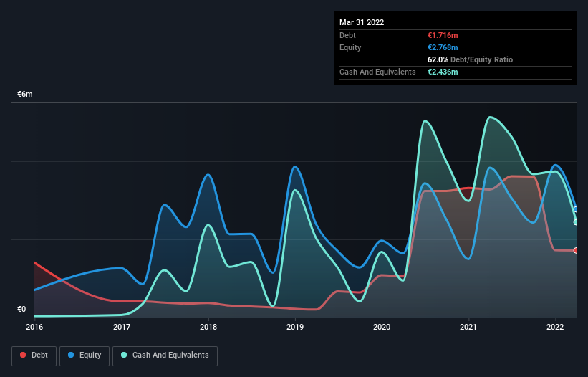This screenshot has height=377, width=588.
Task: Click the teal Cash end-point marker
Action: coord(576,222)
